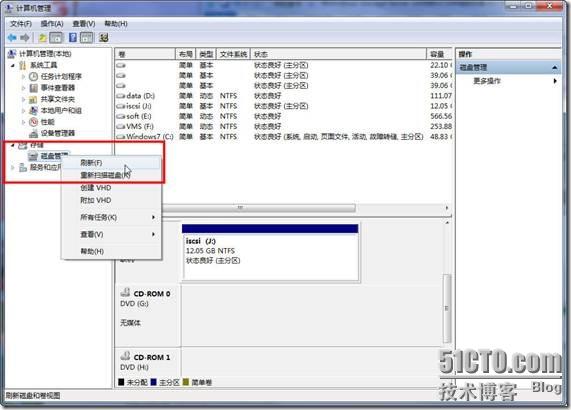Click the Forward arrow in the toolbar
This screenshot has width=571, height=410.
pos(25,38)
